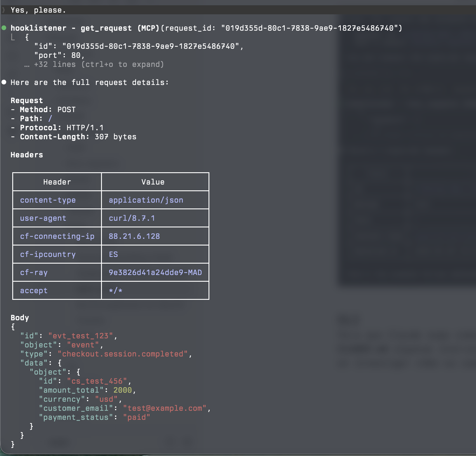476x456 pixels.
Task: Toggle the cf-ipcountry ES row
Action: coord(110,254)
